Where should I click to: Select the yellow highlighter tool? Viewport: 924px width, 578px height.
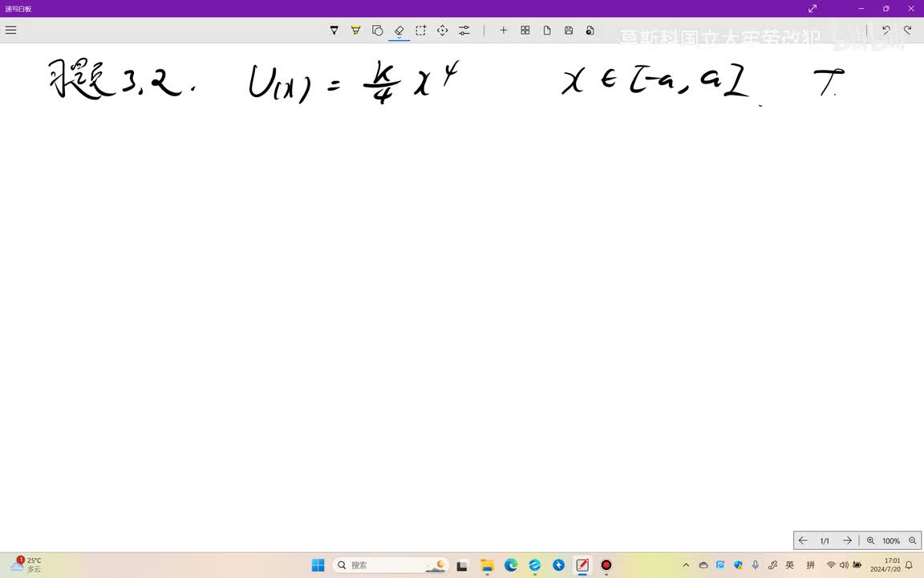(x=356, y=30)
